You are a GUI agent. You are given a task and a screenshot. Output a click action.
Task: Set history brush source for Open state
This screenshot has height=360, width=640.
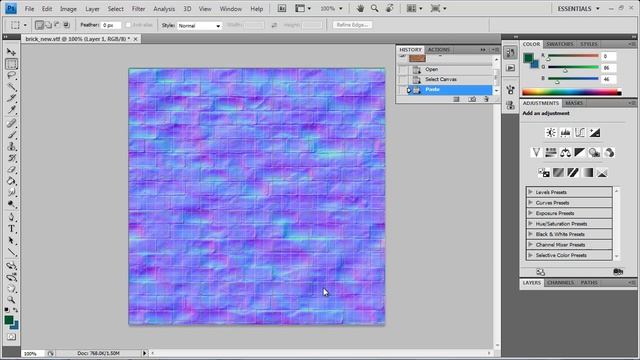click(x=403, y=69)
